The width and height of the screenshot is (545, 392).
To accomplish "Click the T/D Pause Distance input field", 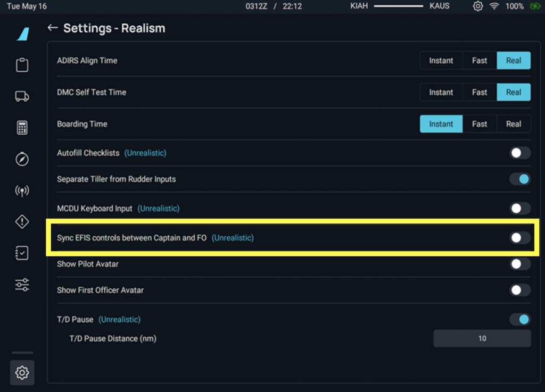I will coord(482,338).
